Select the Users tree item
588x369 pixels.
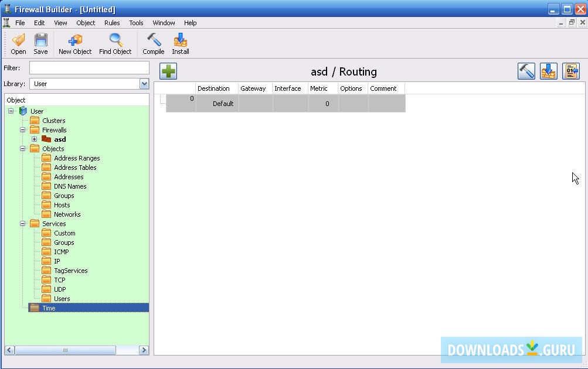click(62, 299)
